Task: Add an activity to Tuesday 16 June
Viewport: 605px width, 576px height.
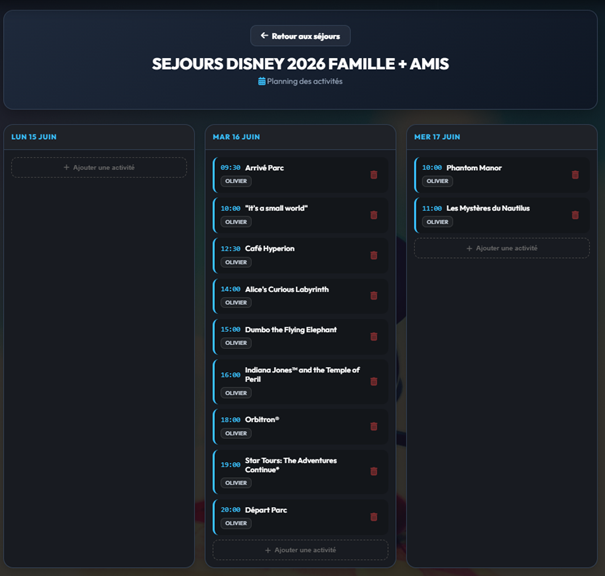Action: pos(300,550)
